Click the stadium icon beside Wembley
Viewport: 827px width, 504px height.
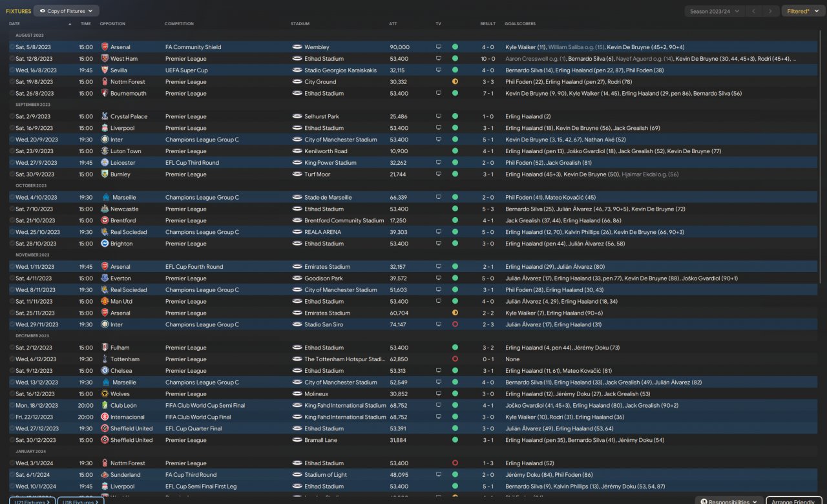point(297,47)
